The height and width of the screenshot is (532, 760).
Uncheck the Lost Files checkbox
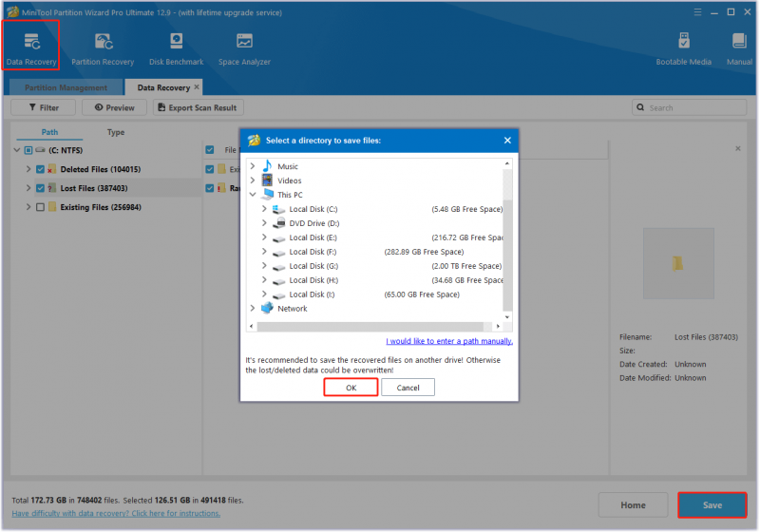tap(40, 188)
